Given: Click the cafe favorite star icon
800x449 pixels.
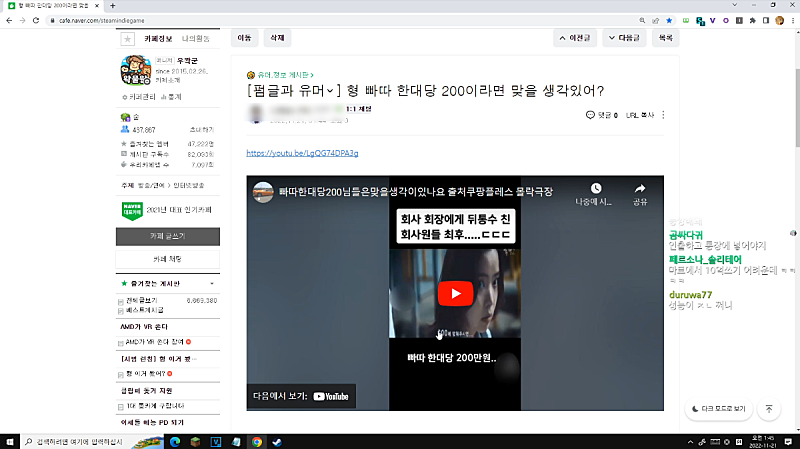Looking at the screenshot, I should pos(127,38).
